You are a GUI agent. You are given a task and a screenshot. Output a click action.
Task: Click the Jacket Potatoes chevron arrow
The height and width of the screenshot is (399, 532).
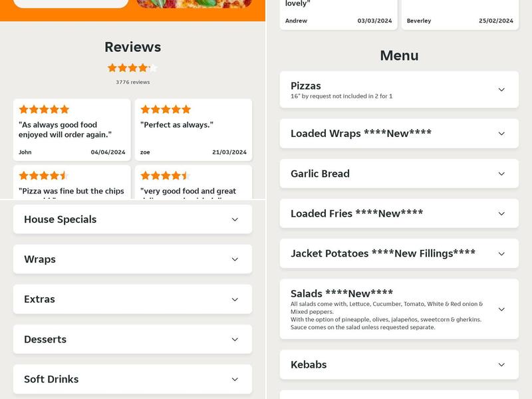501,253
